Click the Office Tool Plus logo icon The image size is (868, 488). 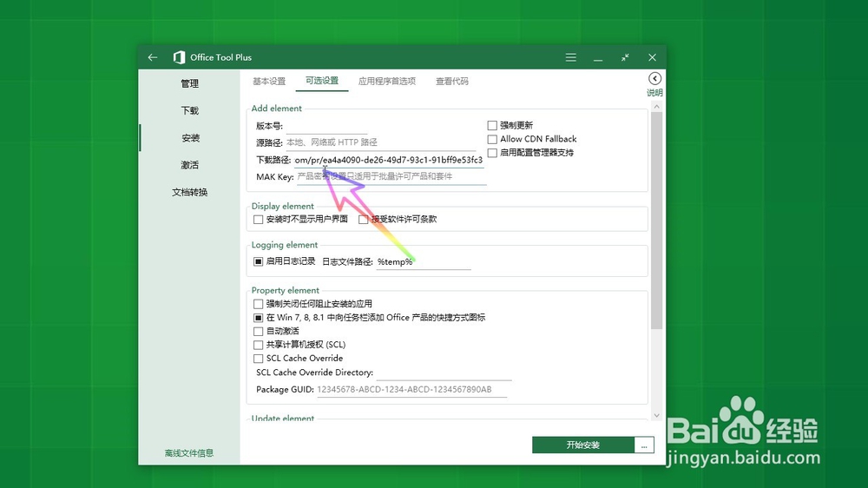pos(179,57)
